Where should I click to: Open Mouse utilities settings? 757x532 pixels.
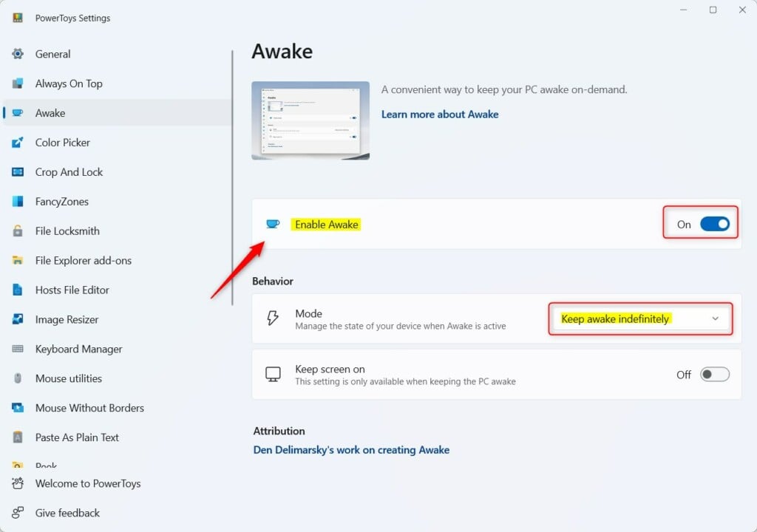[x=118, y=378]
